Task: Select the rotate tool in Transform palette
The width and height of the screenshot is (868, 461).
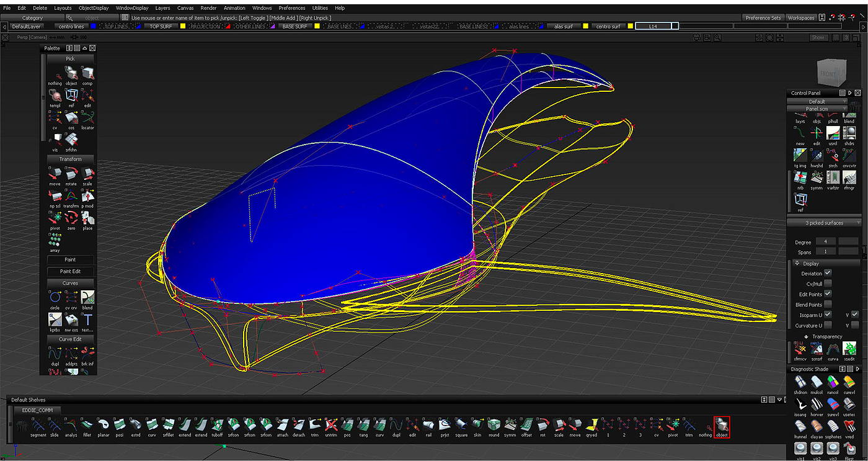Action: pyautogui.click(x=71, y=174)
